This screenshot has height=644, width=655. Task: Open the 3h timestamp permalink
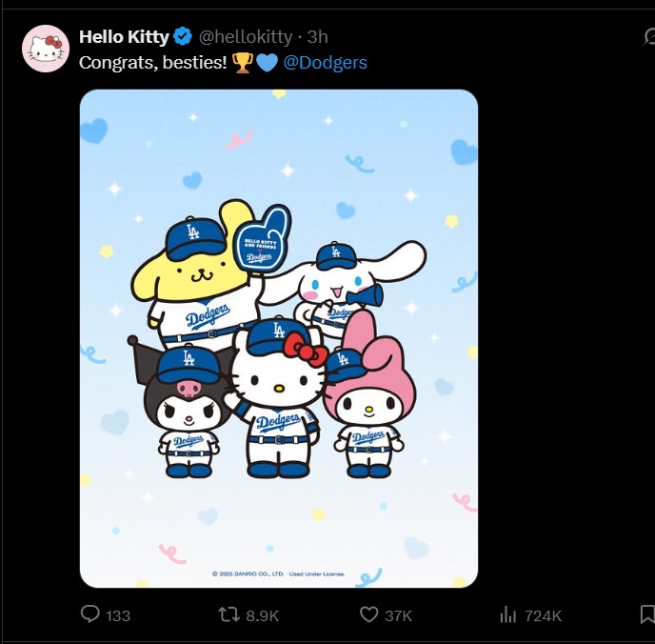(x=317, y=37)
